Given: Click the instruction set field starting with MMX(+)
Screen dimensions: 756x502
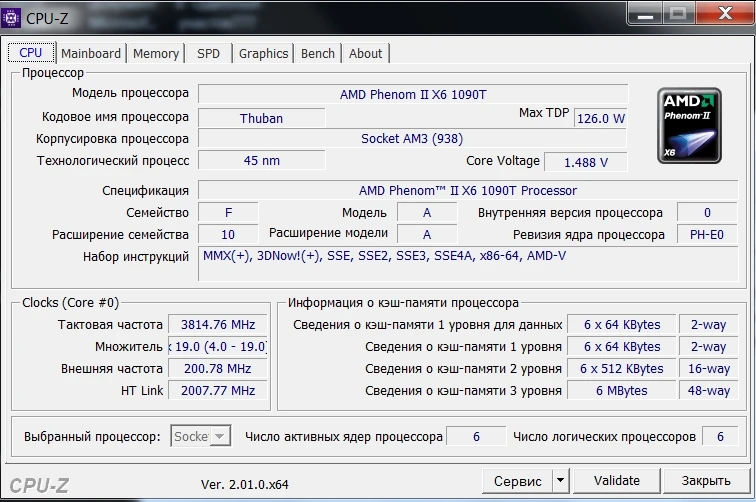Looking at the screenshot, I should [x=468, y=263].
